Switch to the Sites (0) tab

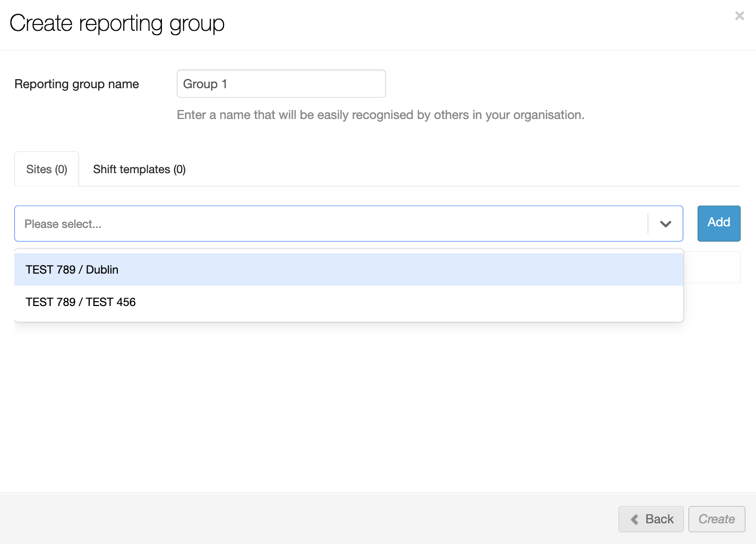pyautogui.click(x=47, y=169)
